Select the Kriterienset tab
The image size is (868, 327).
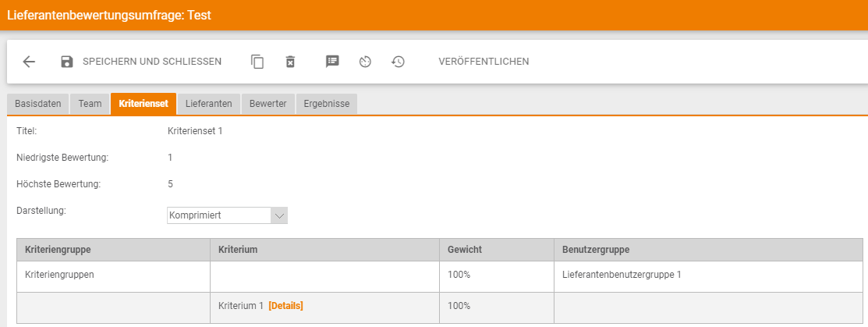point(143,104)
